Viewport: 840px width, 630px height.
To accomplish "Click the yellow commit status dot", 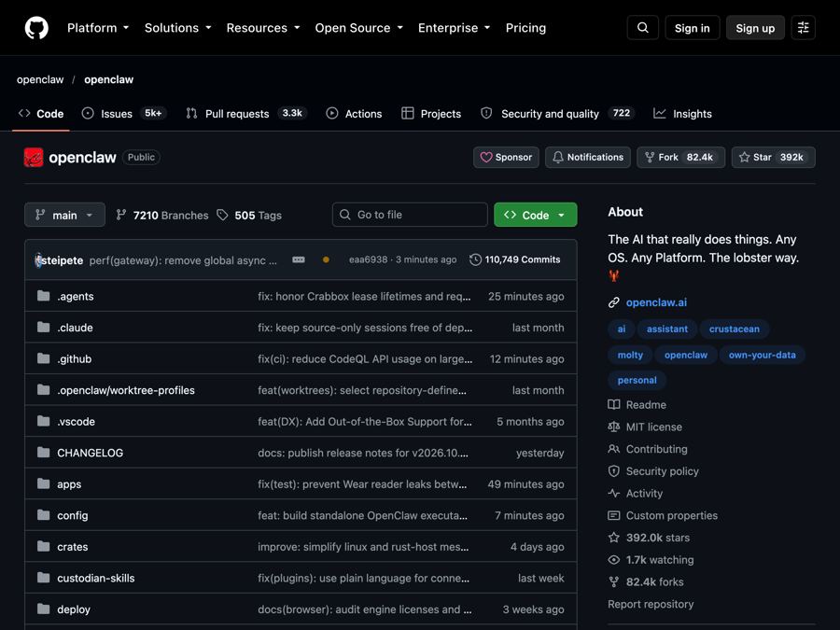I will coord(326,259).
